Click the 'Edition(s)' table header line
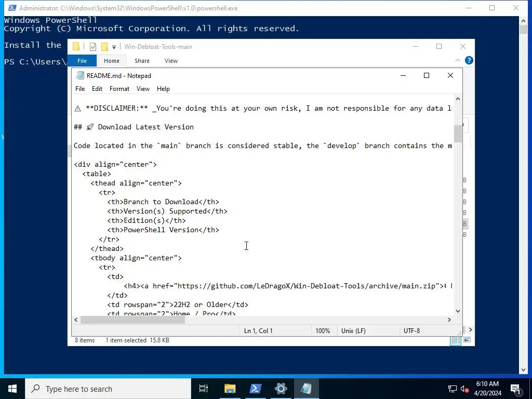This screenshot has width=532, height=399. [147, 220]
